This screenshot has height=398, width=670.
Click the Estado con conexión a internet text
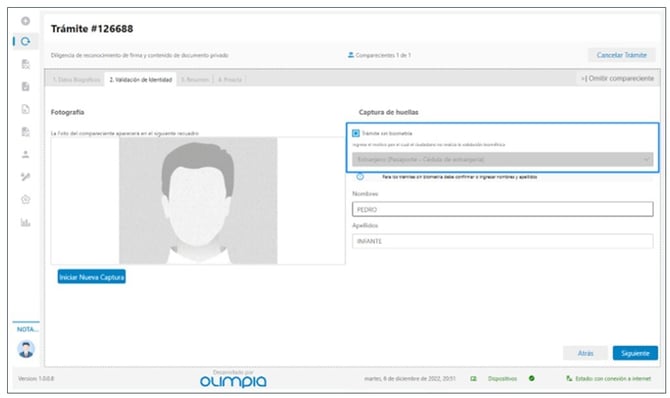613,378
